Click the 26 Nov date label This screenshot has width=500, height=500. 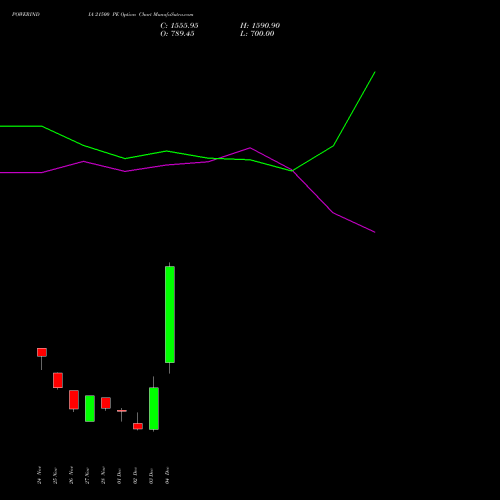click(71, 475)
